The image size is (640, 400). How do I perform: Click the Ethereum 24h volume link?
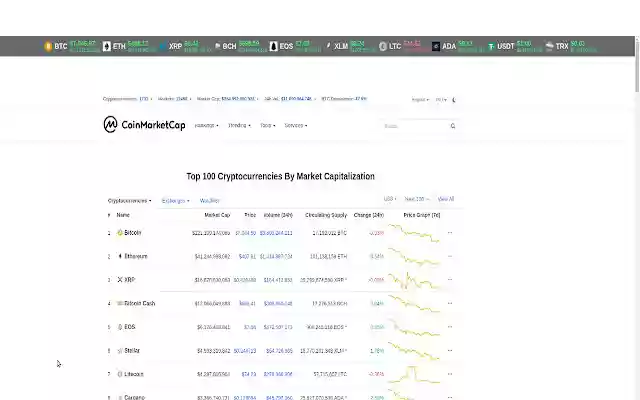(276, 256)
